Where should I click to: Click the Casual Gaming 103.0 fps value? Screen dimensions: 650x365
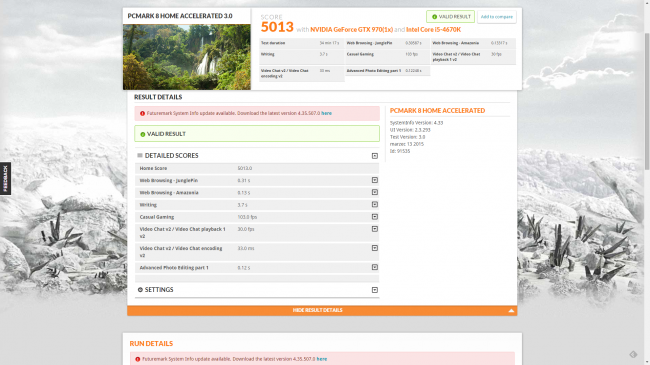247,217
